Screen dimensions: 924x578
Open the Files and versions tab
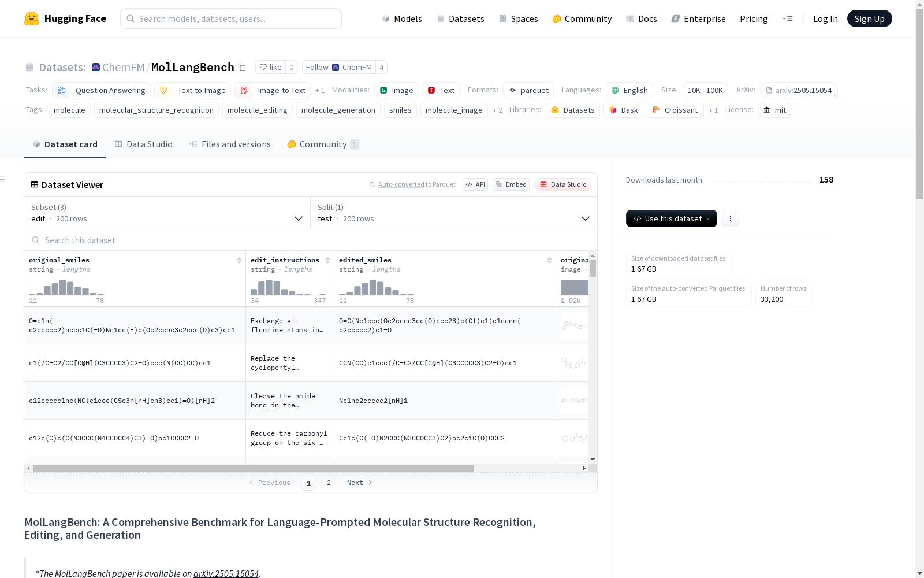[x=230, y=144]
